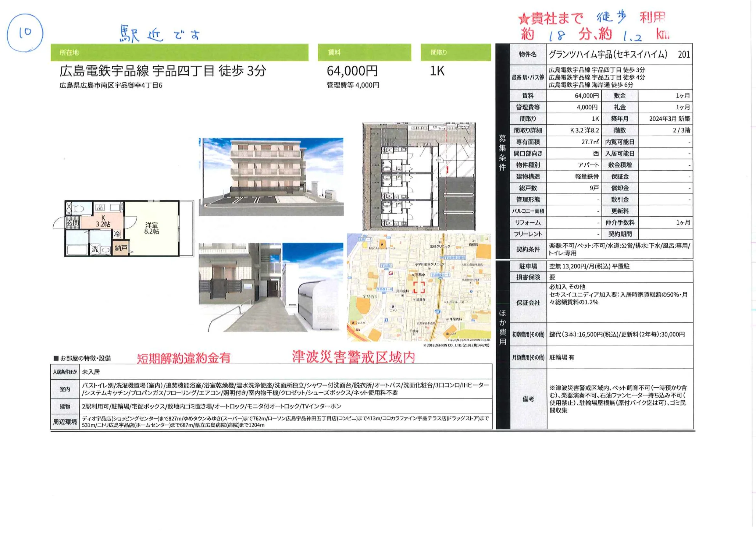This screenshot has height=535, width=756.
Task: Click the entrance walkway rendering image
Action: pos(271,287)
